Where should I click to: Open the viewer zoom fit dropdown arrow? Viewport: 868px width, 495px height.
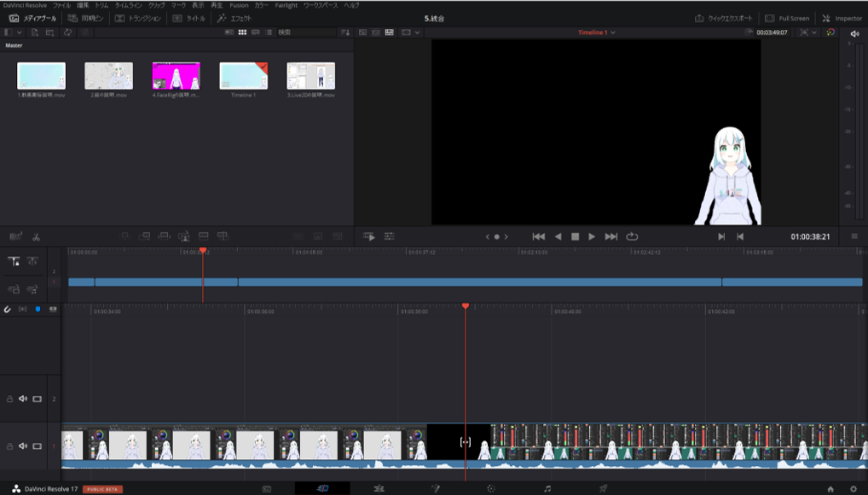(813, 32)
